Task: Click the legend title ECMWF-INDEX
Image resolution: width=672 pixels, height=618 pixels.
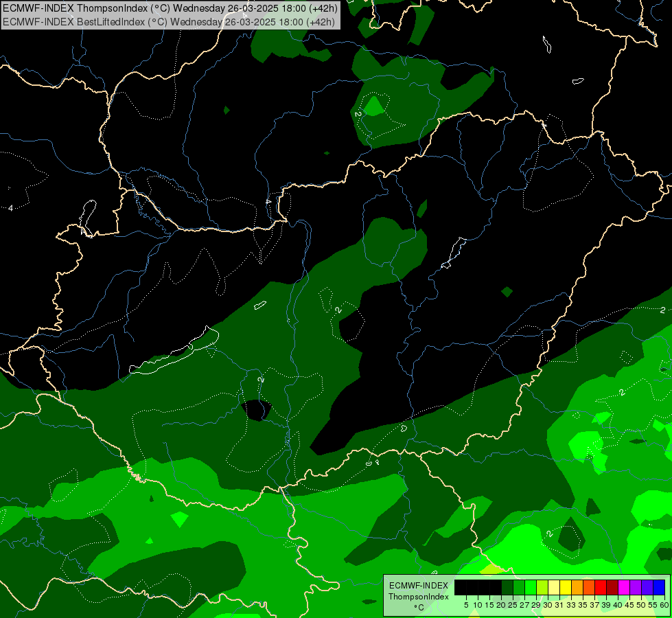Action: click(x=419, y=586)
